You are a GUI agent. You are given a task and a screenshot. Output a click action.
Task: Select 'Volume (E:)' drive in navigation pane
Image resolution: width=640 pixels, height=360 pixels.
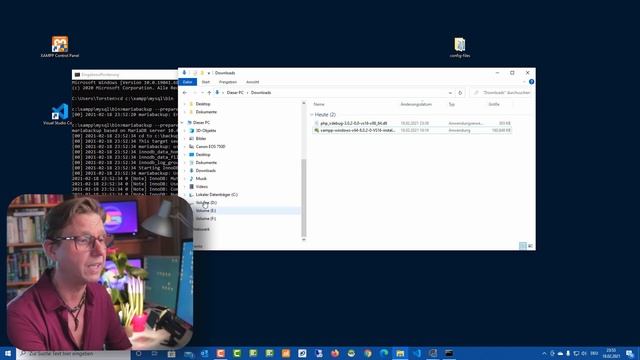206,211
